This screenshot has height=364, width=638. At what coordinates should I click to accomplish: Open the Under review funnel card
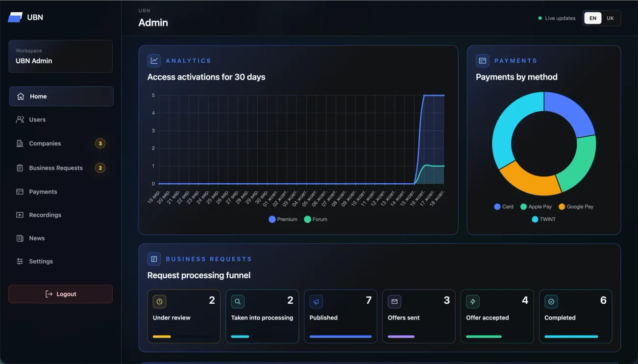(x=184, y=316)
